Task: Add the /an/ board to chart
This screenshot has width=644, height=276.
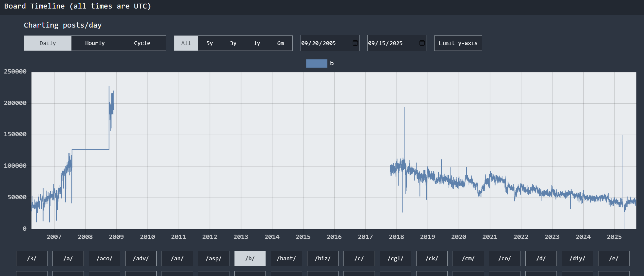Action: point(177,258)
